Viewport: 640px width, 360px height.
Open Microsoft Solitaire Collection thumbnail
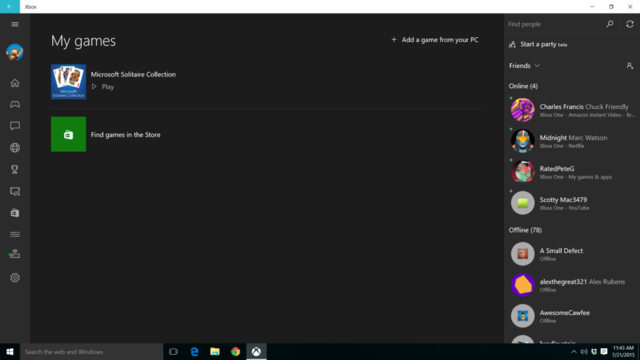coord(68,82)
